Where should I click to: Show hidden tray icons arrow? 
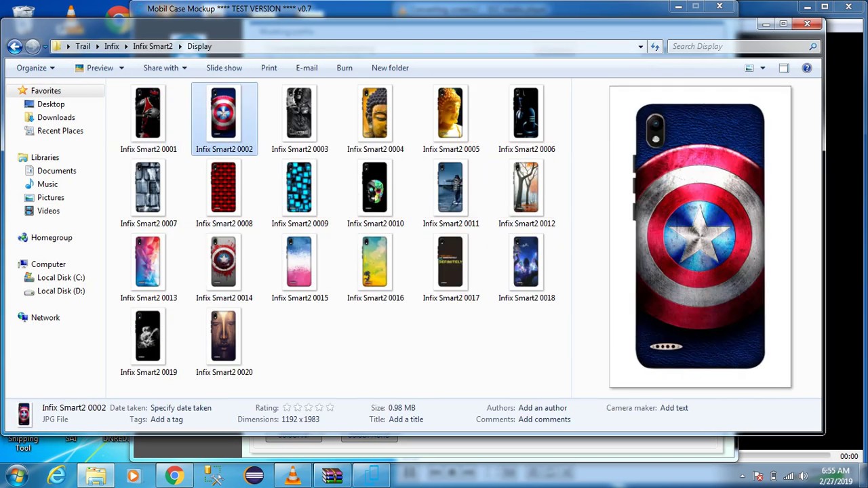[x=743, y=476]
